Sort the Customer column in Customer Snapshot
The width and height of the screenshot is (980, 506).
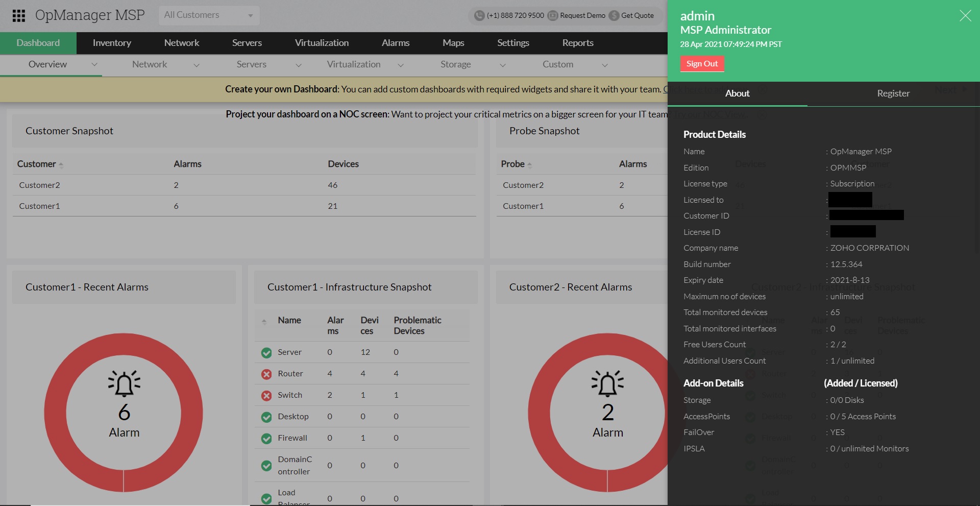pyautogui.click(x=61, y=165)
